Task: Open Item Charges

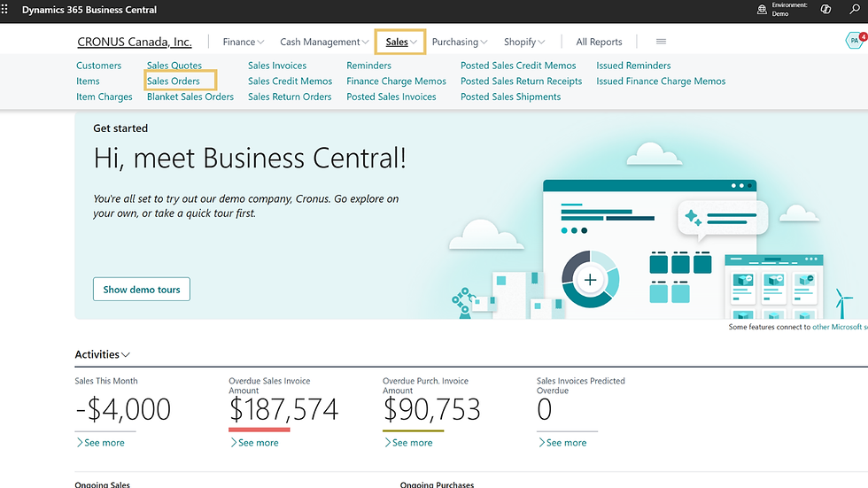Action: point(105,97)
